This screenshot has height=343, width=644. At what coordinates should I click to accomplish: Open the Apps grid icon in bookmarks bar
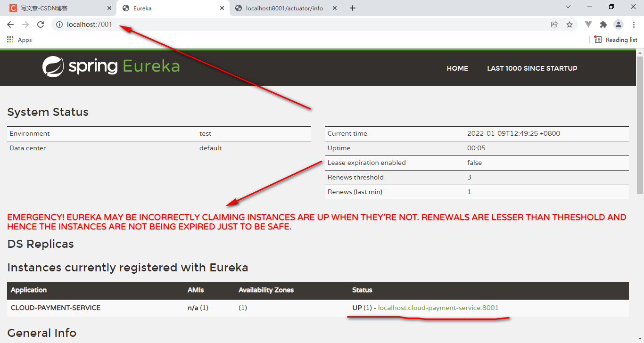pos(10,40)
